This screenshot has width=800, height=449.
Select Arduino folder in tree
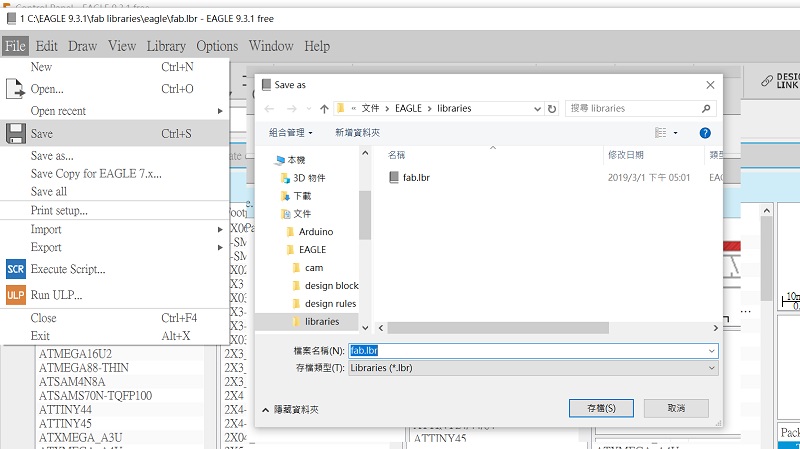point(316,232)
